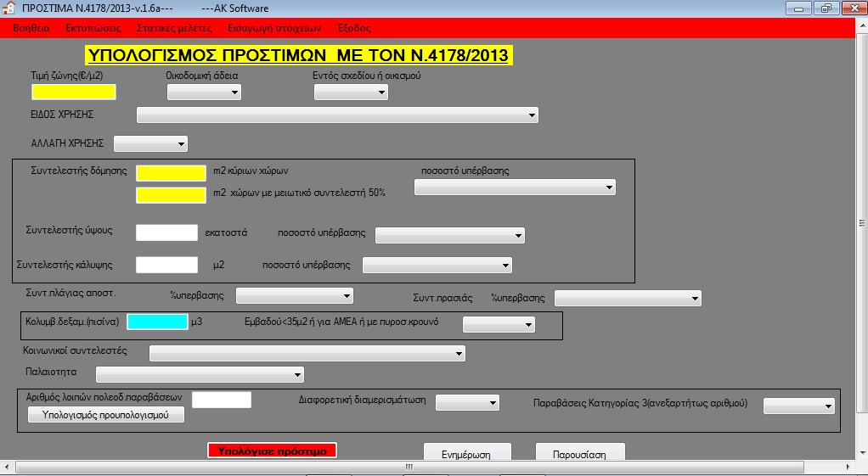The width and height of the screenshot is (868, 476).
Task: Open the Εισαγωγή στοιχείων menu
Action: tap(274, 28)
